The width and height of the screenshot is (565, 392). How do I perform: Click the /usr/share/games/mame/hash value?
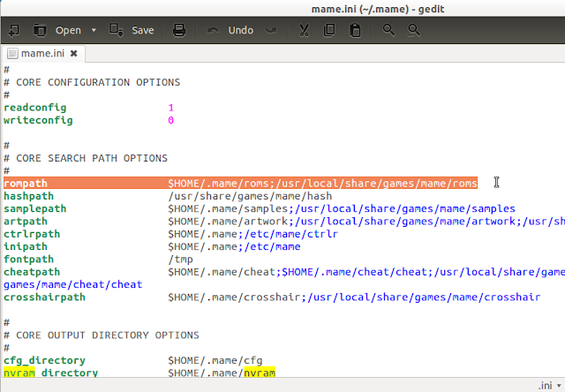point(250,196)
